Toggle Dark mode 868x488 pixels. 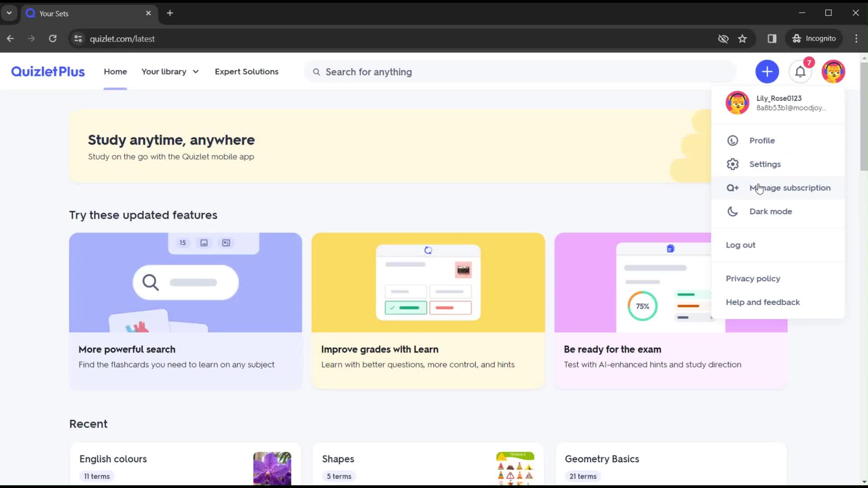click(x=778, y=211)
